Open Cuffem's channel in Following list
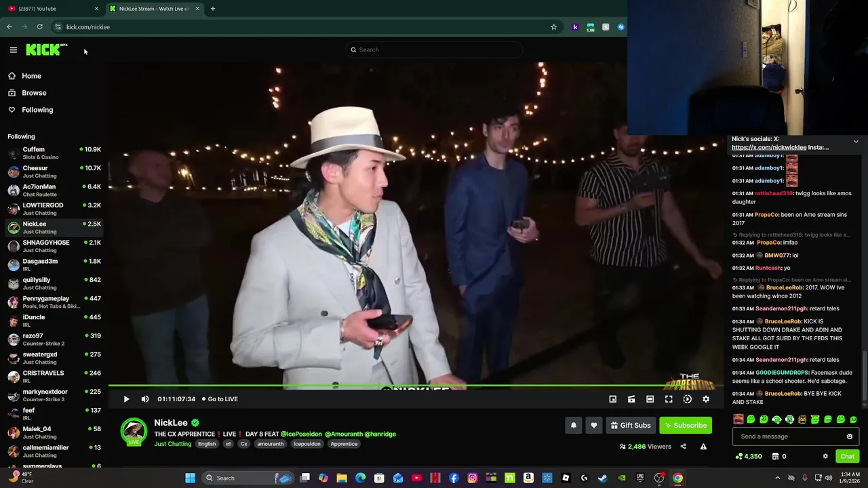The image size is (868, 488). click(54, 153)
